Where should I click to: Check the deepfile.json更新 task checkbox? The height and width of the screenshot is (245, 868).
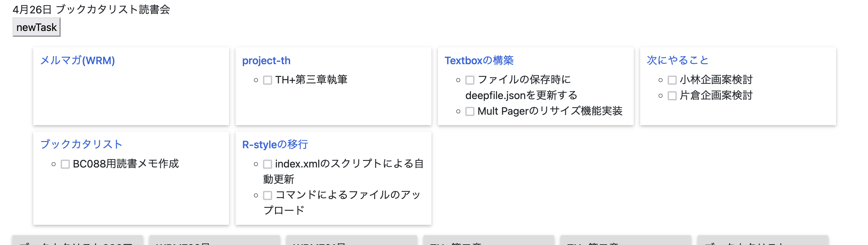(x=469, y=80)
